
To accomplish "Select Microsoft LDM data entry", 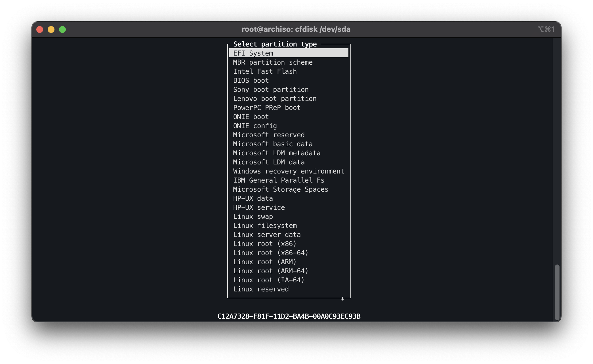I will (289, 162).
